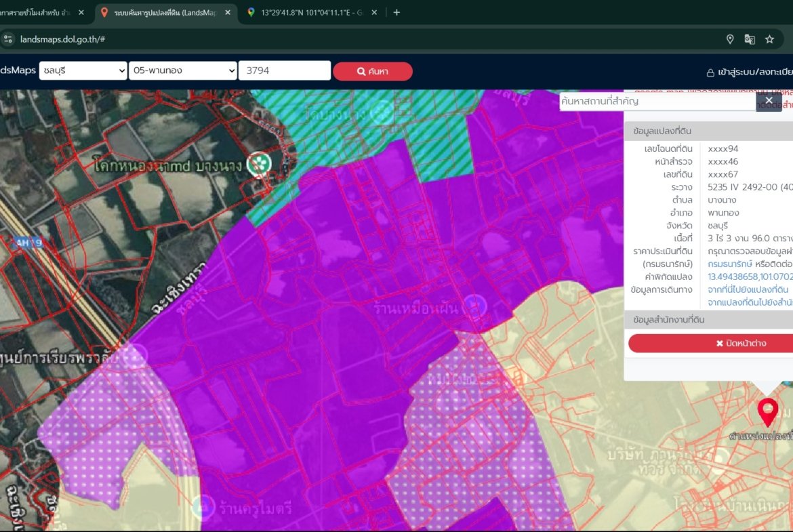
Task: Open the province dropdown showing ชลบุรี
Action: [x=83, y=71]
